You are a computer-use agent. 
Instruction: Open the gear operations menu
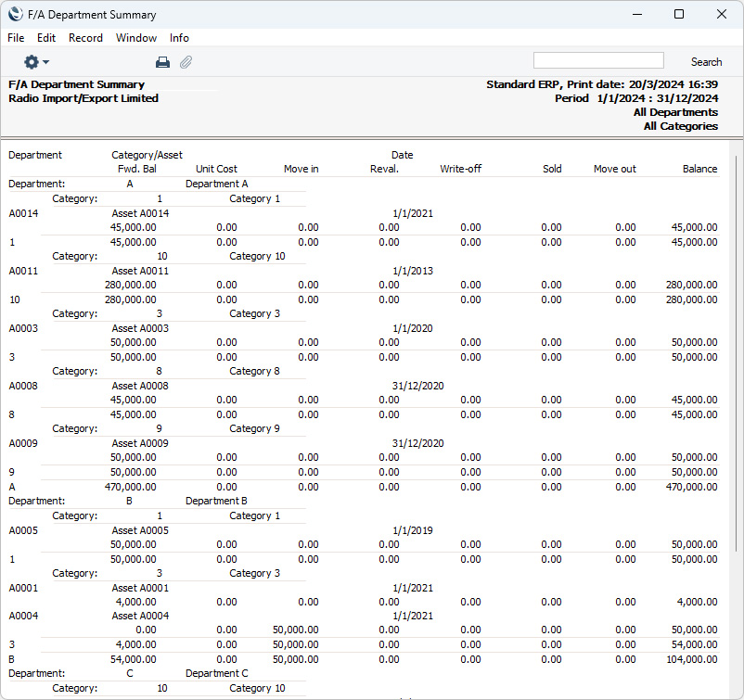36,62
